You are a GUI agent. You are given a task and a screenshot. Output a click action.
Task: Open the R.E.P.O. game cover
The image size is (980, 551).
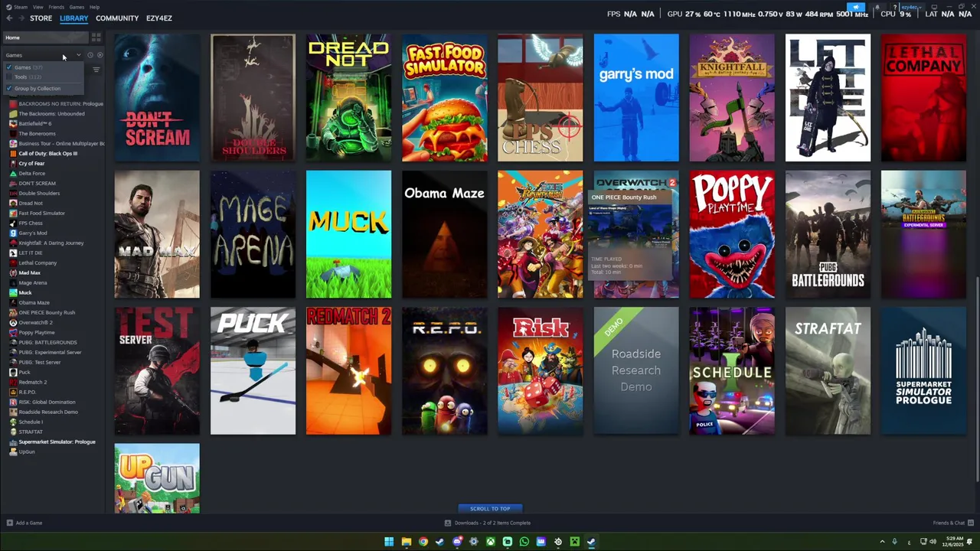444,370
